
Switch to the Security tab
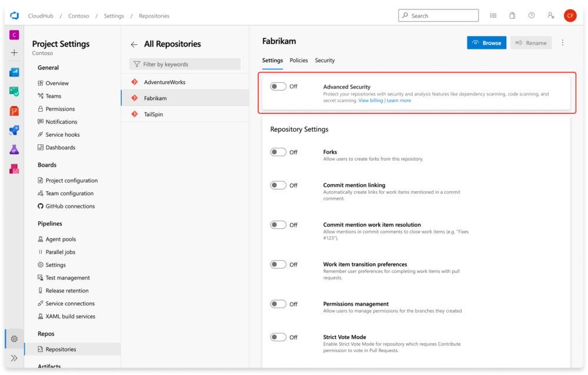click(x=325, y=61)
